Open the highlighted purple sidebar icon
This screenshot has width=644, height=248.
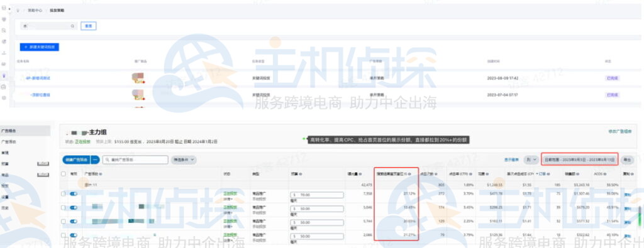4,76
